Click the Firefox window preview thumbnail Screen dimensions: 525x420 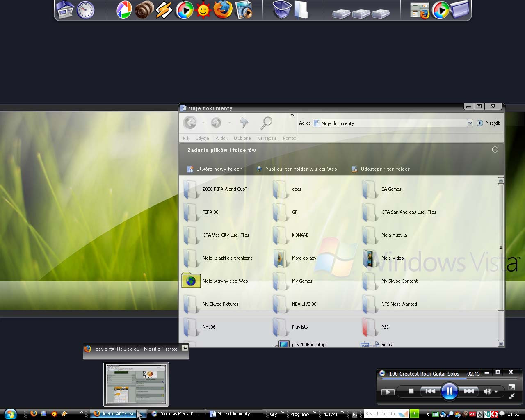136,384
